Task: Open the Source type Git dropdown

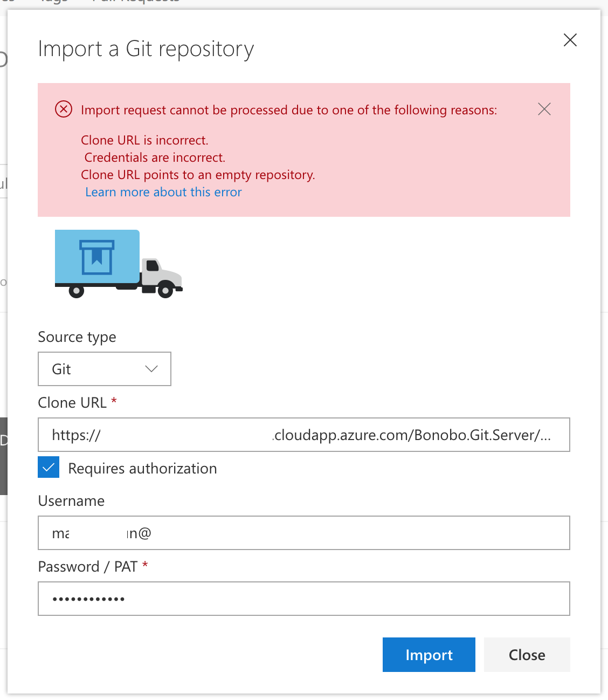Action: 105,369
